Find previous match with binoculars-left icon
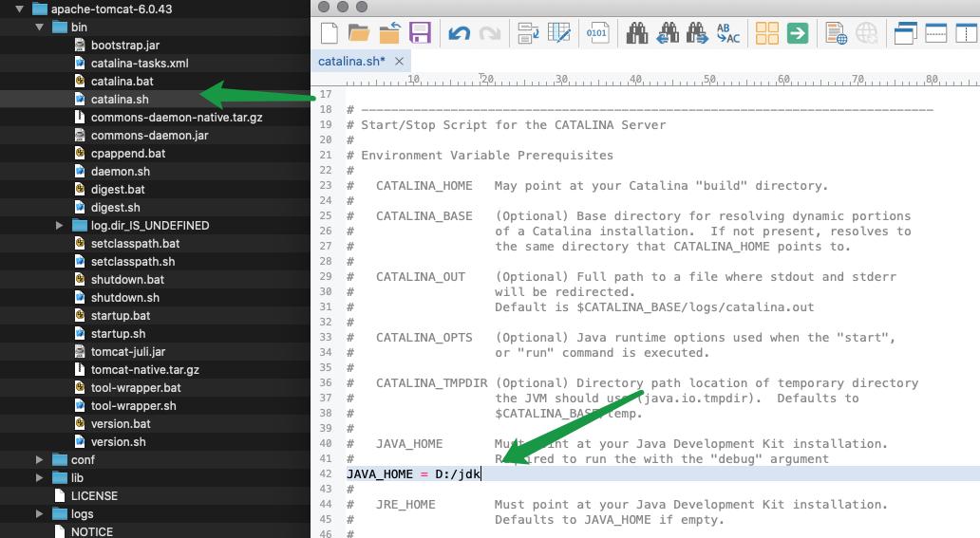This screenshot has height=538, width=980. [x=667, y=32]
